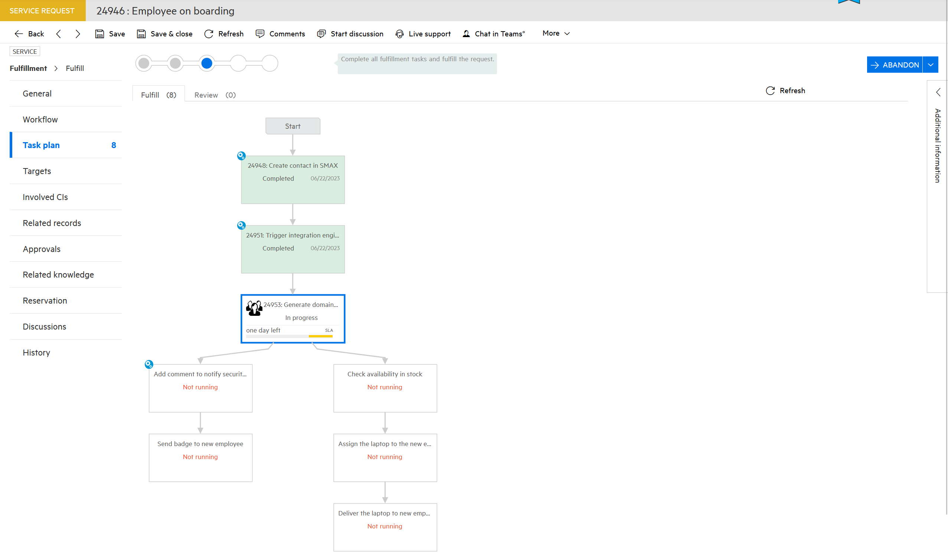Screen dimensions: 948x560
Task: Open Task plan in the sidebar
Action: click(42, 145)
